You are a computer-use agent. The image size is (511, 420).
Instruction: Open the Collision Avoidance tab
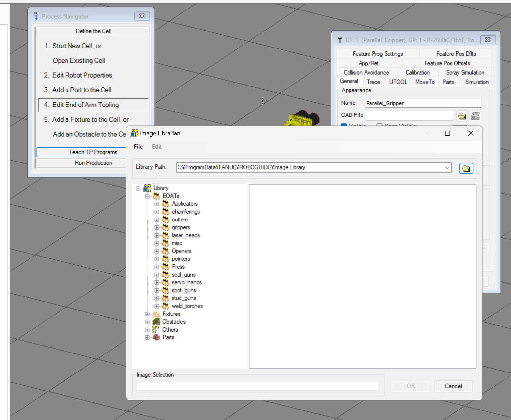[x=367, y=72]
